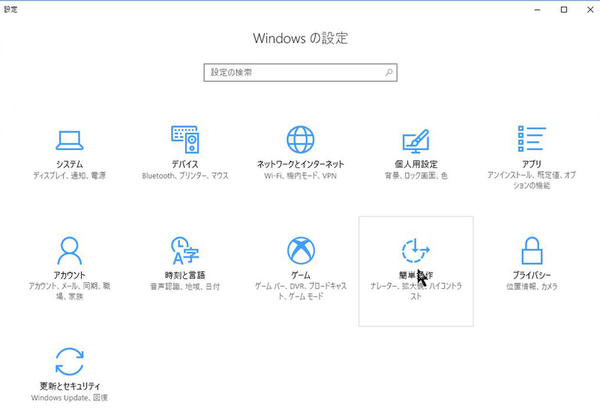Click the Bluetooth、プリンター、マウス description
Image resolution: width=600 pixels, height=418 pixels.
pos(185,176)
